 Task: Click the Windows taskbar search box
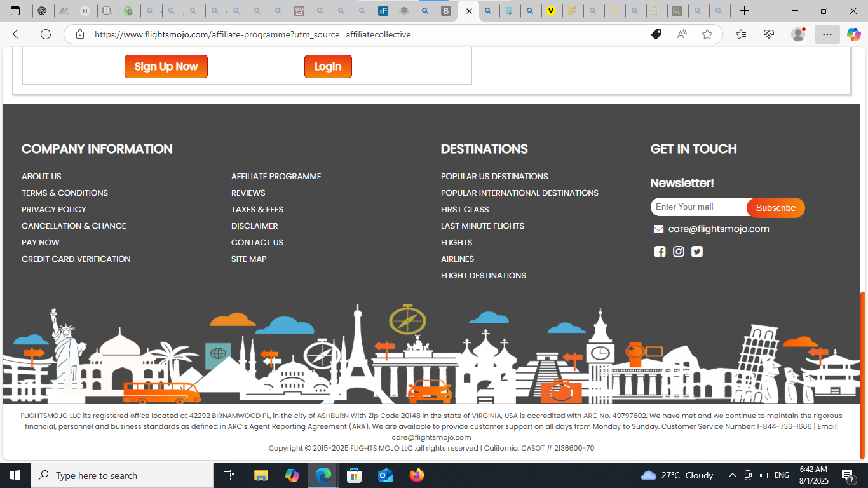(122, 475)
